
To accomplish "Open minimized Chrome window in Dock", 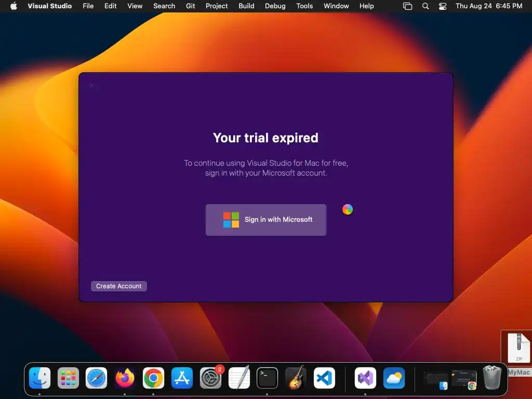I will pyautogui.click(x=464, y=380).
